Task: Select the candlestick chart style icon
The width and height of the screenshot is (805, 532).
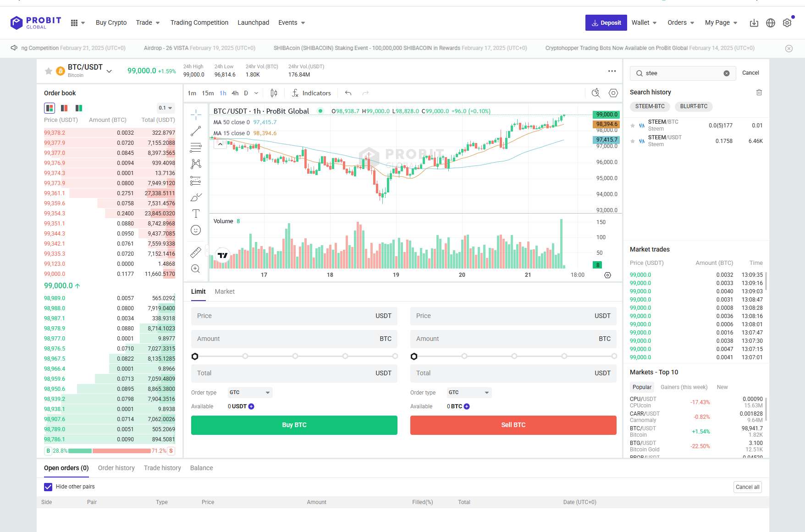Action: [274, 93]
